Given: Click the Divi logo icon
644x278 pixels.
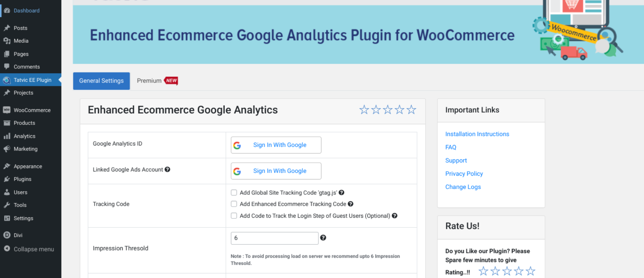Looking at the screenshot, I should tap(7, 235).
